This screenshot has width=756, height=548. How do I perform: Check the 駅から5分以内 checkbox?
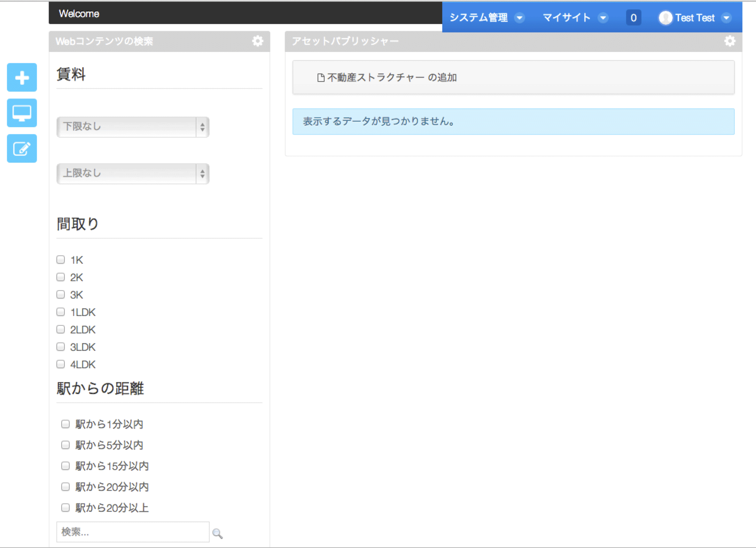pyautogui.click(x=65, y=445)
